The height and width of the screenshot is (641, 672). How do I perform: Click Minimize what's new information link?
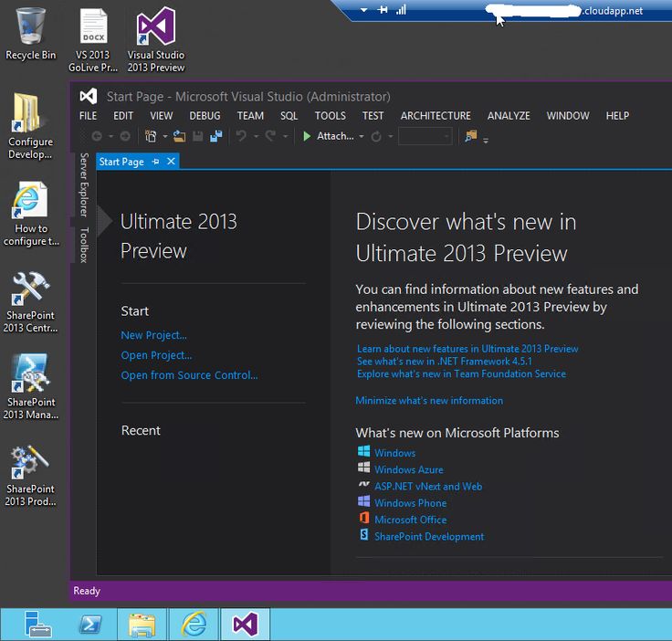[x=429, y=400]
